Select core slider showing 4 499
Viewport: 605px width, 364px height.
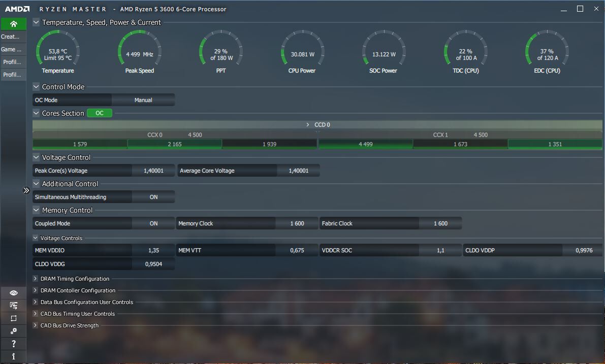click(365, 144)
